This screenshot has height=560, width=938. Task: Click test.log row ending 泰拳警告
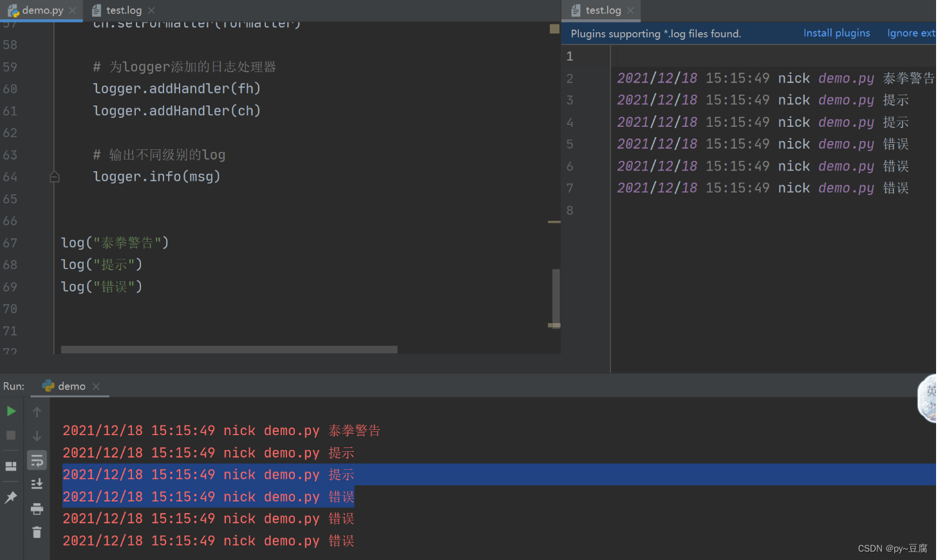click(776, 78)
